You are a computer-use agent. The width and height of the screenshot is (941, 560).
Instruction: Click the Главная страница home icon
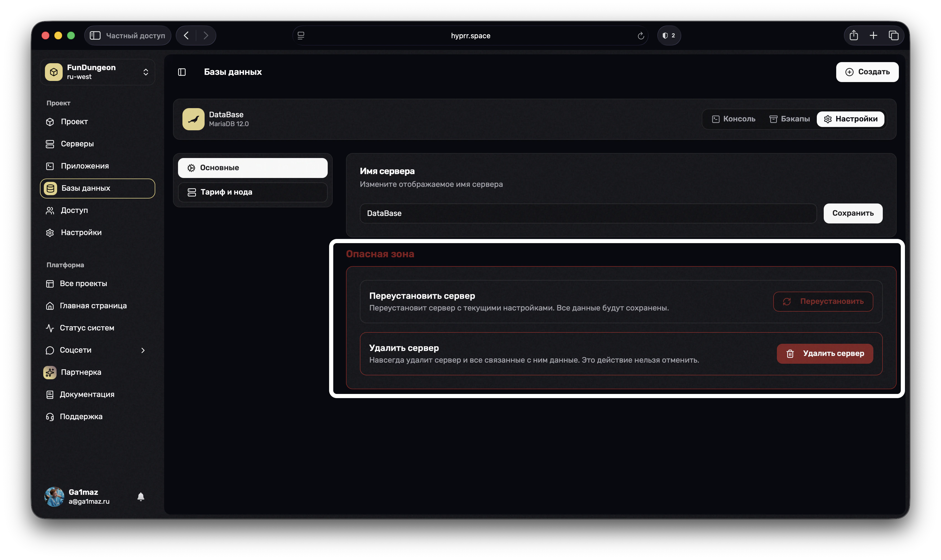click(x=50, y=306)
